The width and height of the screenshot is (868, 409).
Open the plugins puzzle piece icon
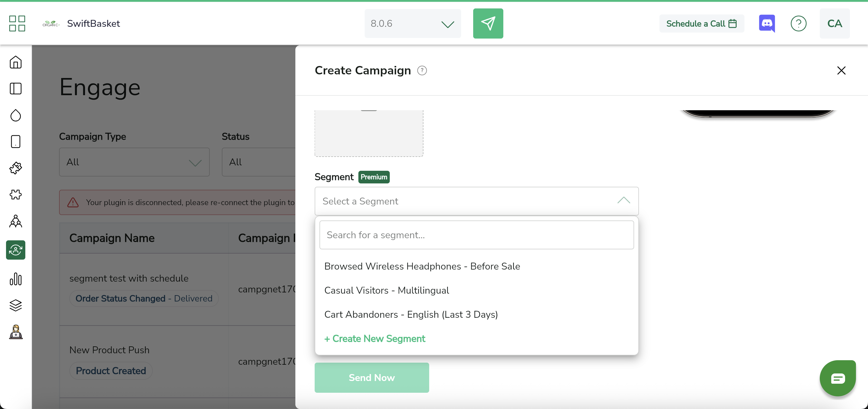pos(15,195)
